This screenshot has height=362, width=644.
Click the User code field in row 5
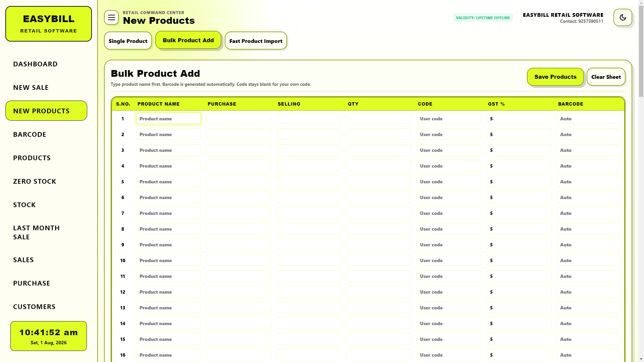point(449,182)
